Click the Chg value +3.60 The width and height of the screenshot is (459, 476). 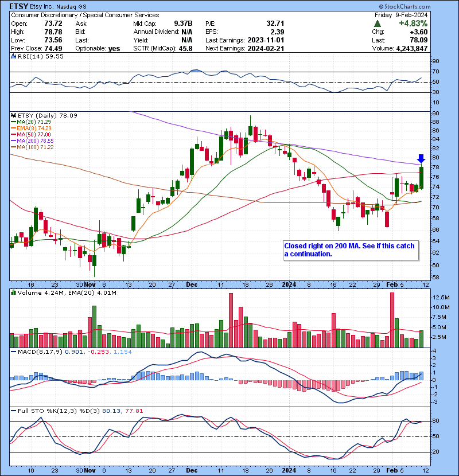tap(419, 32)
